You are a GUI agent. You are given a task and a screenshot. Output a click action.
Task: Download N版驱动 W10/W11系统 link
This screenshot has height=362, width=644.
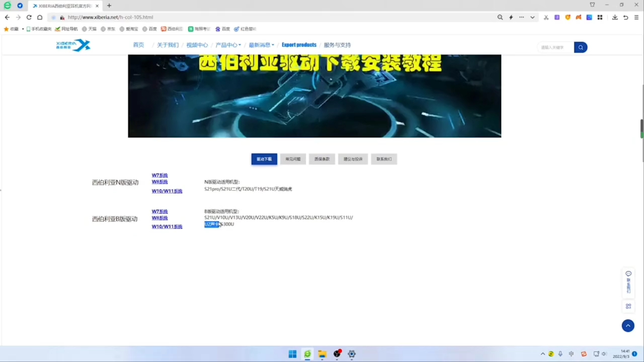167,191
